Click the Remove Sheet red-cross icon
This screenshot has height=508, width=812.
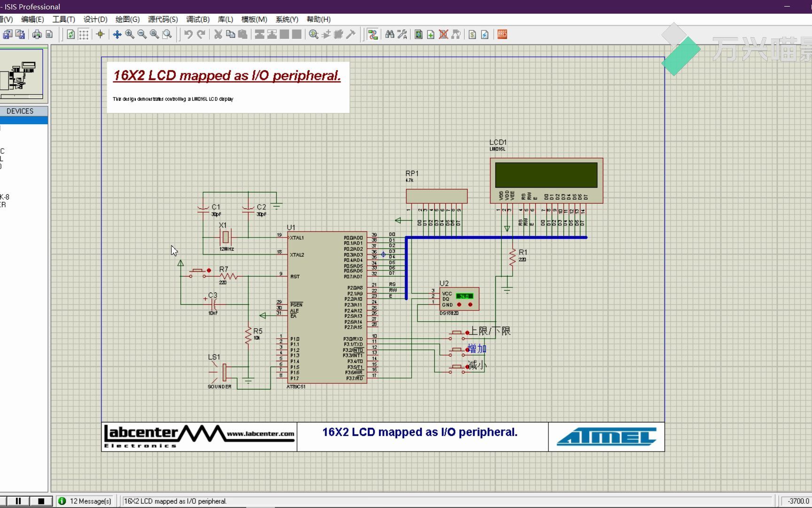click(x=443, y=34)
